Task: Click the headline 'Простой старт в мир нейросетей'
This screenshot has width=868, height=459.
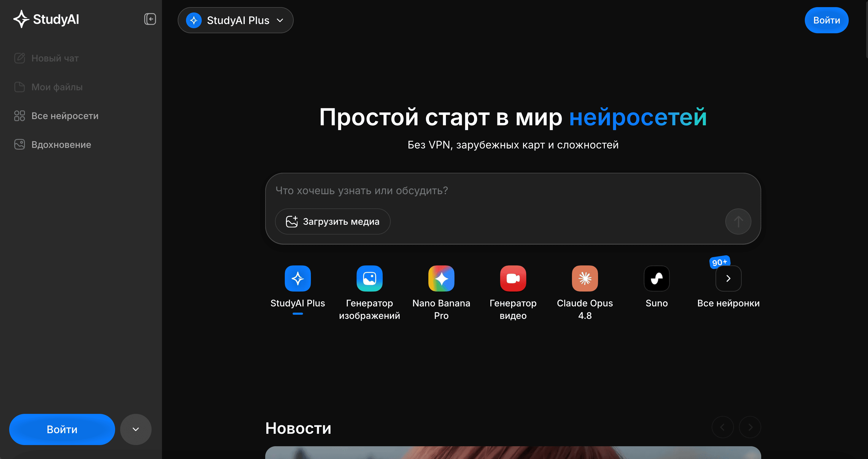Action: pos(513,117)
